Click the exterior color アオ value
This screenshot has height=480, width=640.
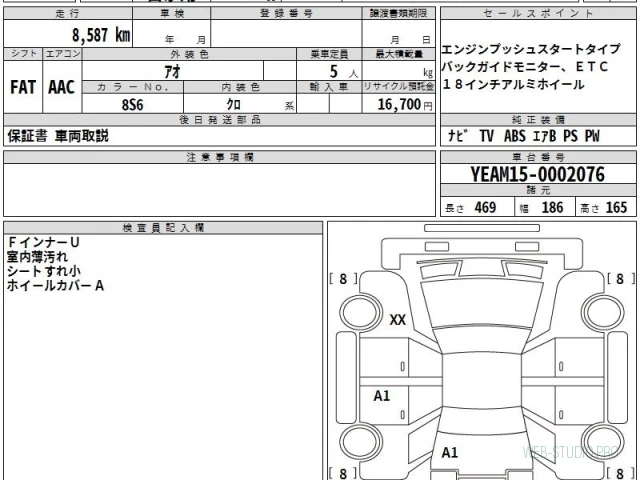coord(172,72)
